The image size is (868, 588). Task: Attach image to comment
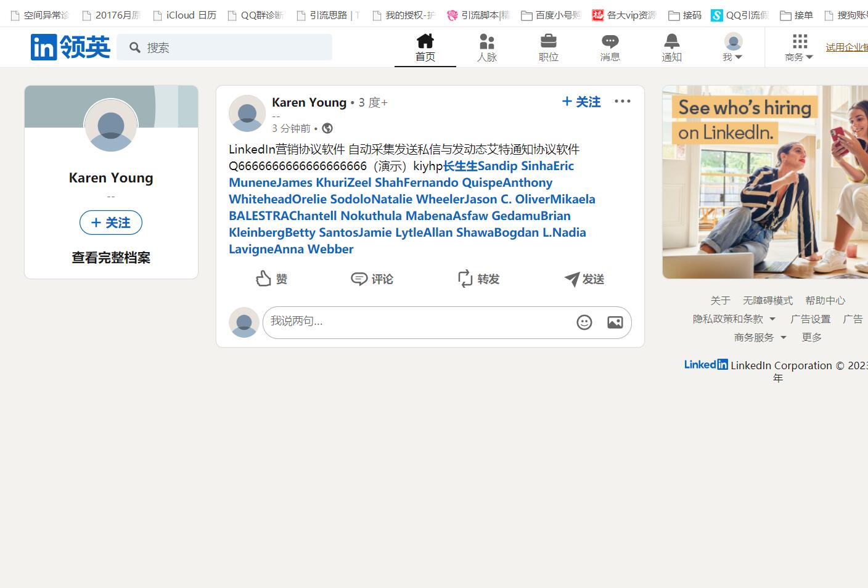[615, 322]
